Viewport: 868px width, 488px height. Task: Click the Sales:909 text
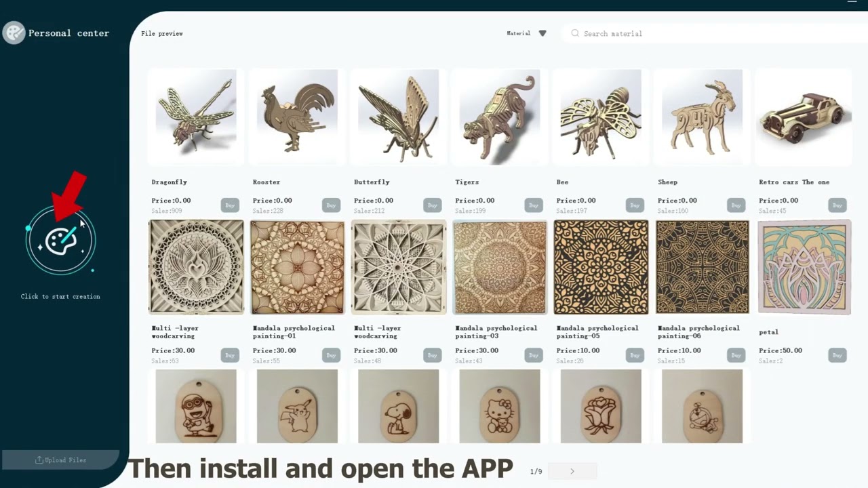coord(167,211)
